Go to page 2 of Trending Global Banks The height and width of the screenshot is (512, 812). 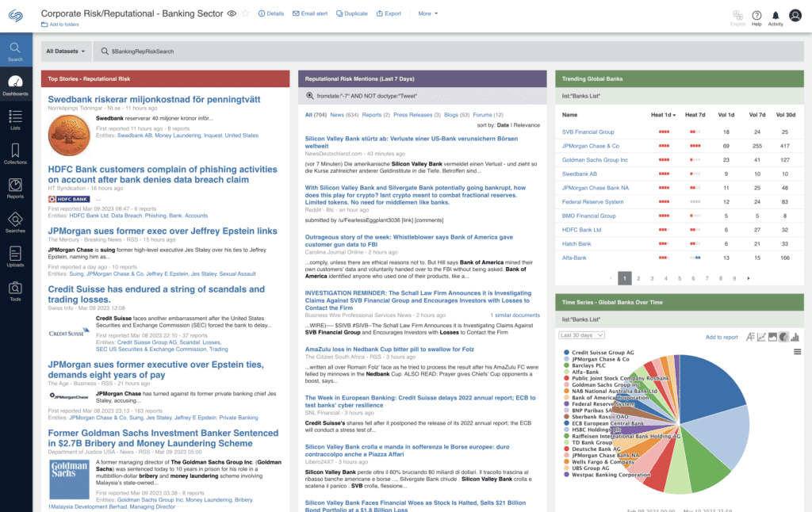[x=638, y=278]
